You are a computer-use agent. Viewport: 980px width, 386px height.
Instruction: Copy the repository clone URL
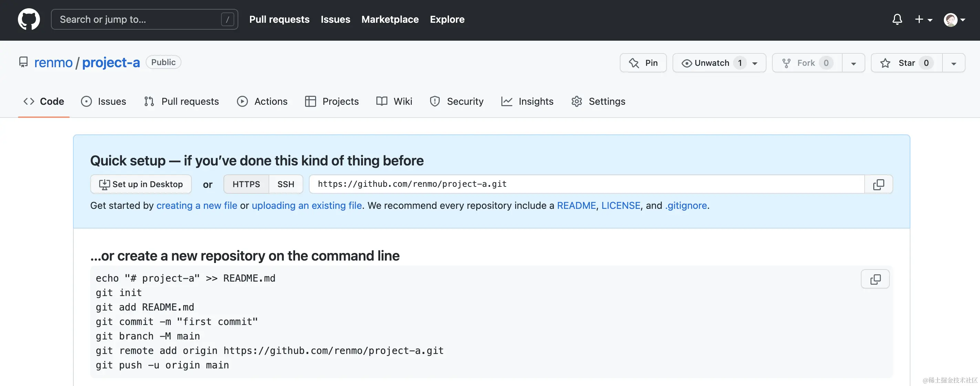878,184
